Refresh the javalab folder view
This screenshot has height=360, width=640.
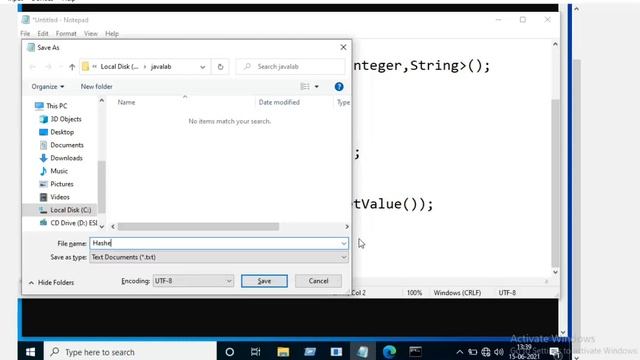point(220,67)
